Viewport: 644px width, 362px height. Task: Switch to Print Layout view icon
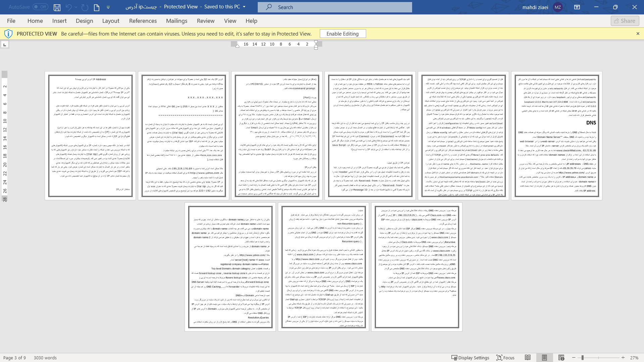coord(544,358)
